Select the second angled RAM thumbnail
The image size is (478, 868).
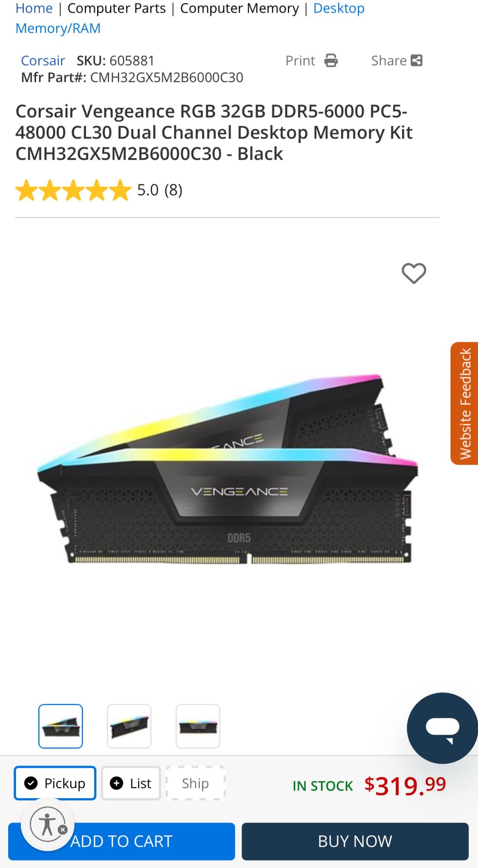129,726
